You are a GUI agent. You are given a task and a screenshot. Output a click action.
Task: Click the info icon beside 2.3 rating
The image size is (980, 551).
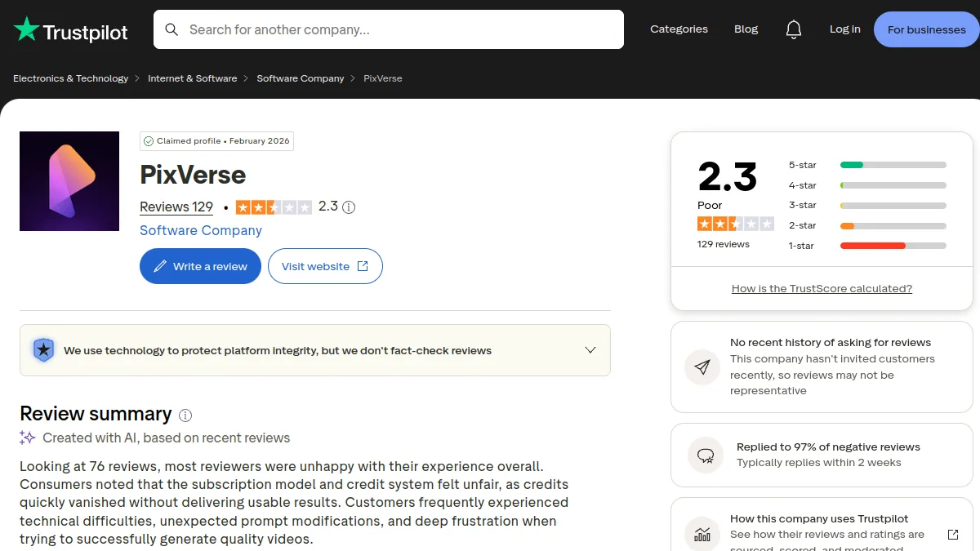[349, 207]
